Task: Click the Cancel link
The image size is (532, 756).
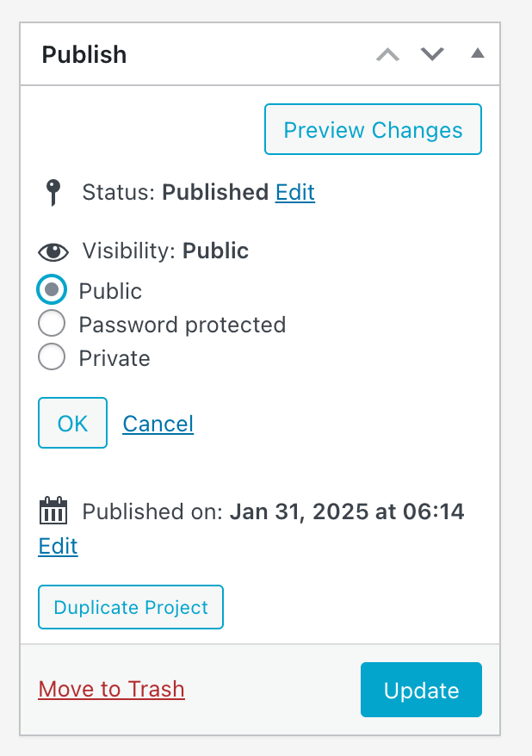Action: [x=158, y=423]
